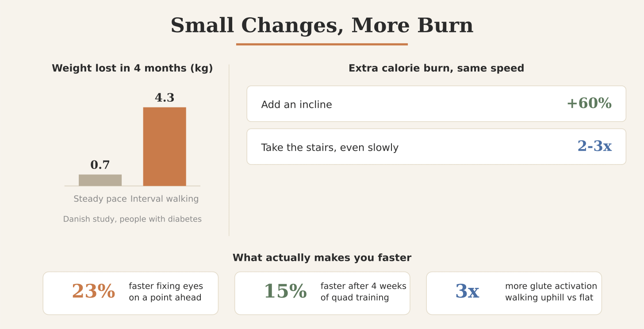Click 'What actually makes you faster' heading
This screenshot has height=329, width=644.
click(322, 257)
